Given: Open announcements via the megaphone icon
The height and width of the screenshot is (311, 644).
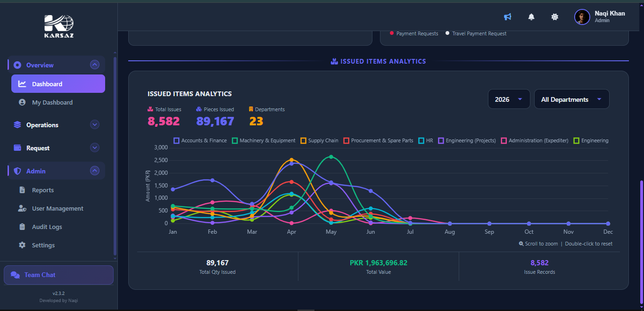Looking at the screenshot, I should (508, 17).
